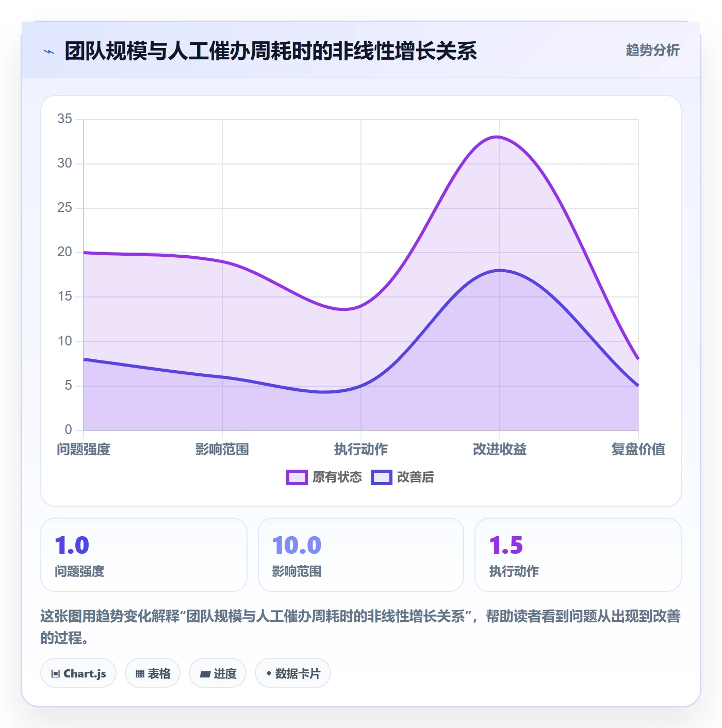
Task: Select the 数据卡片 tag chip
Action: click(x=293, y=673)
